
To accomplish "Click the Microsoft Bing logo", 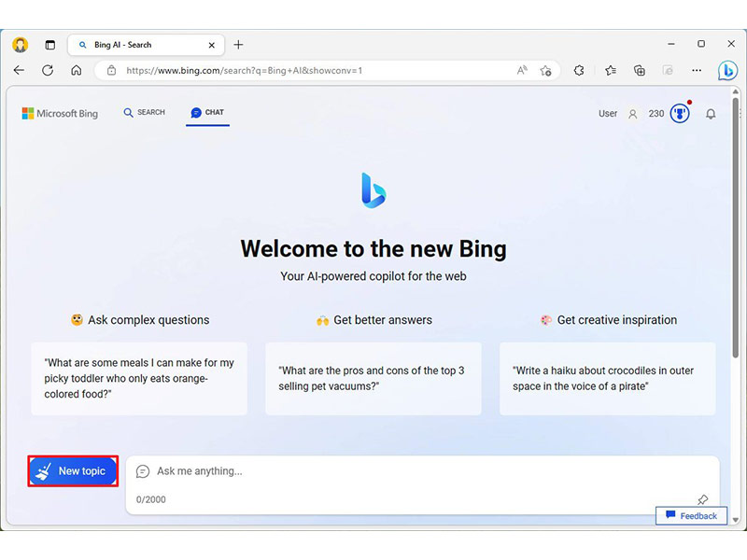I will 60,113.
